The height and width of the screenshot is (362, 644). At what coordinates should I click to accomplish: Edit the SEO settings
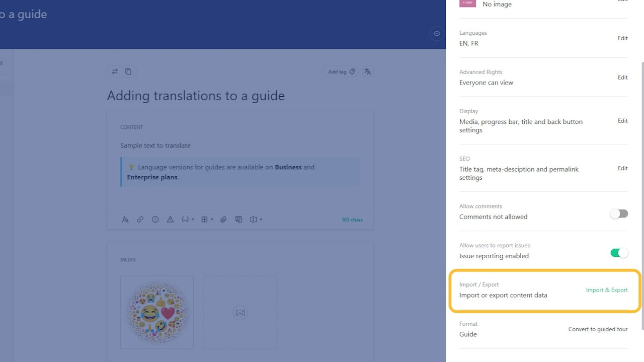(x=622, y=168)
